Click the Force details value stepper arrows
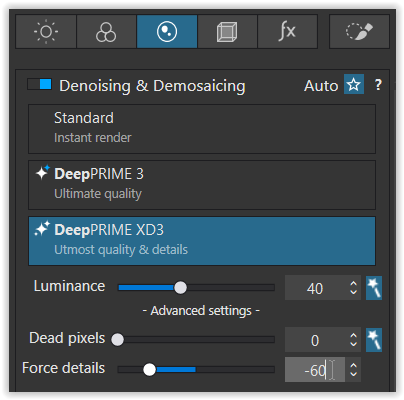Screen dimensions: 404x400 coord(353,369)
